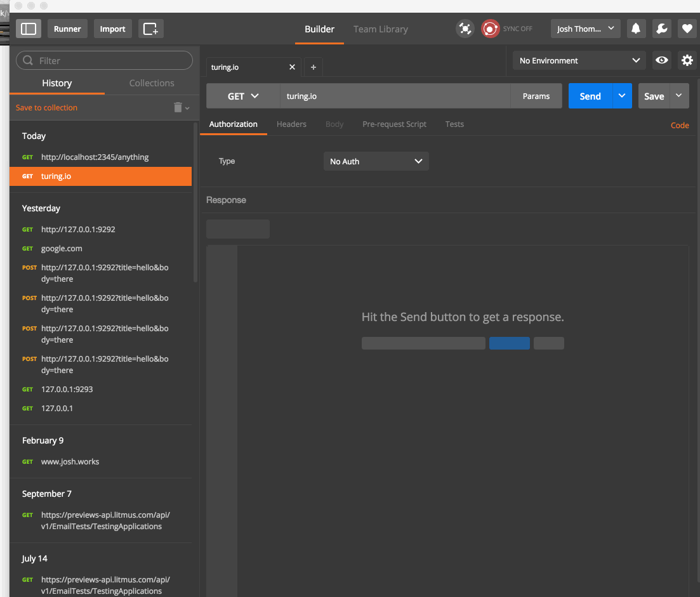The image size is (700, 597).
Task: Click the trash icon in History
Action: [178, 108]
